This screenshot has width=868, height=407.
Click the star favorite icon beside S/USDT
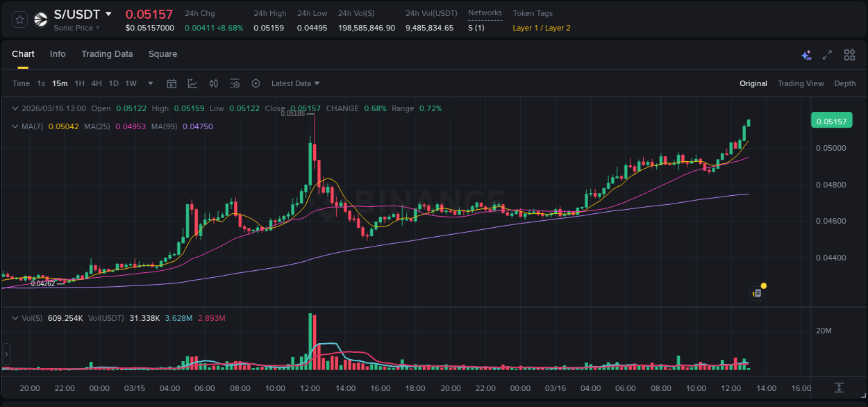pos(19,19)
